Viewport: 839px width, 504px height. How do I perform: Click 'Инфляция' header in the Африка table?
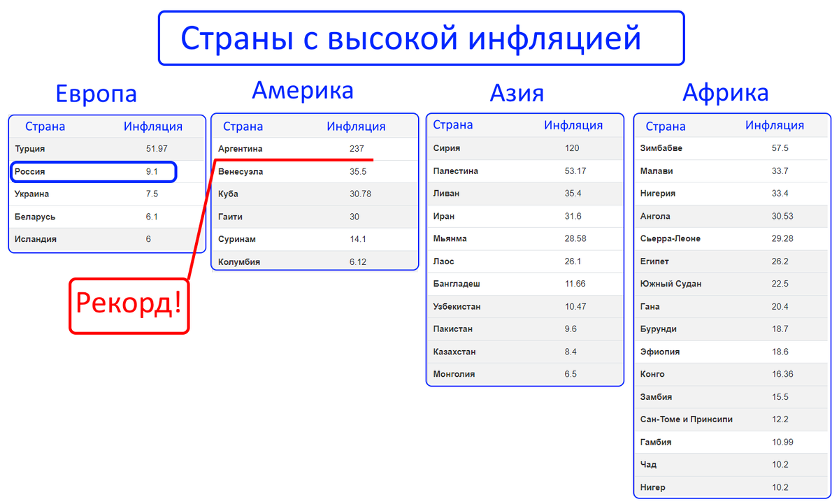pyautogui.click(x=774, y=126)
